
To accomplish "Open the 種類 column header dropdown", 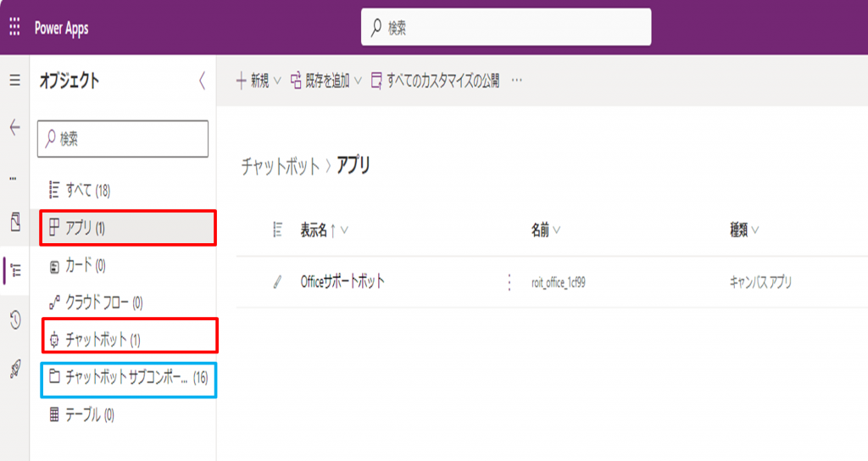I will tap(755, 230).
